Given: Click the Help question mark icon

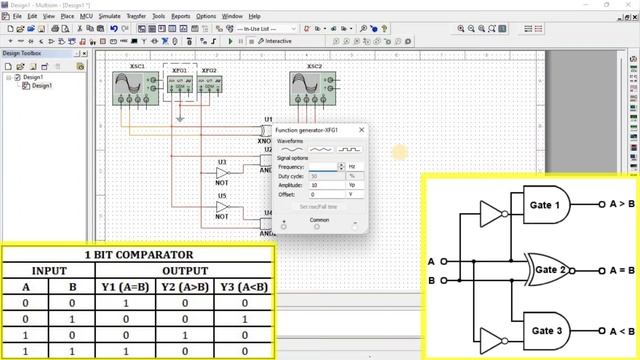Looking at the screenshot, I should click(384, 29).
